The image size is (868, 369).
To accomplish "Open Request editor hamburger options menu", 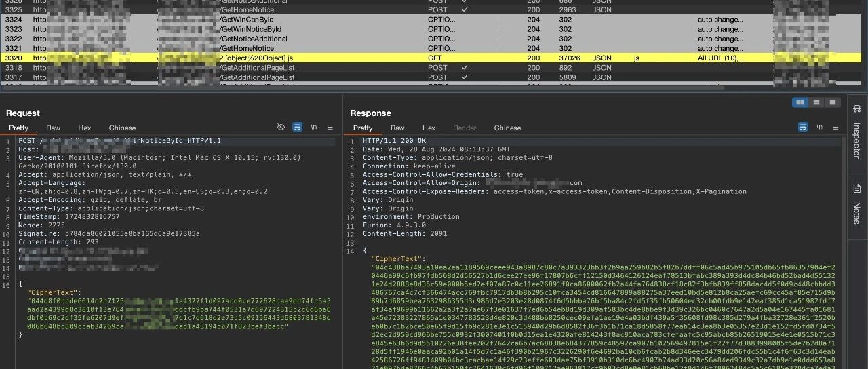I will pos(330,127).
